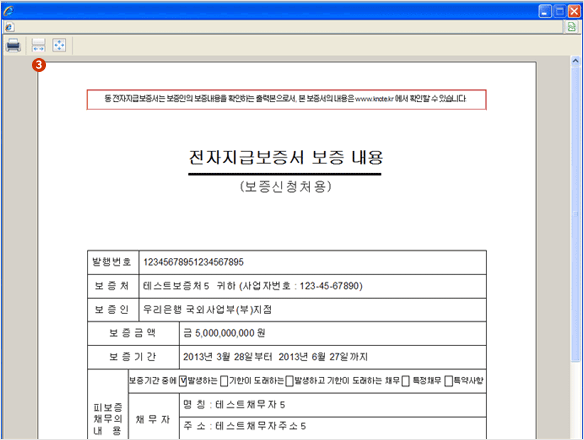The image size is (584, 440).
Task: Open the www.knote.kr link in the notice
Action: click(374, 99)
